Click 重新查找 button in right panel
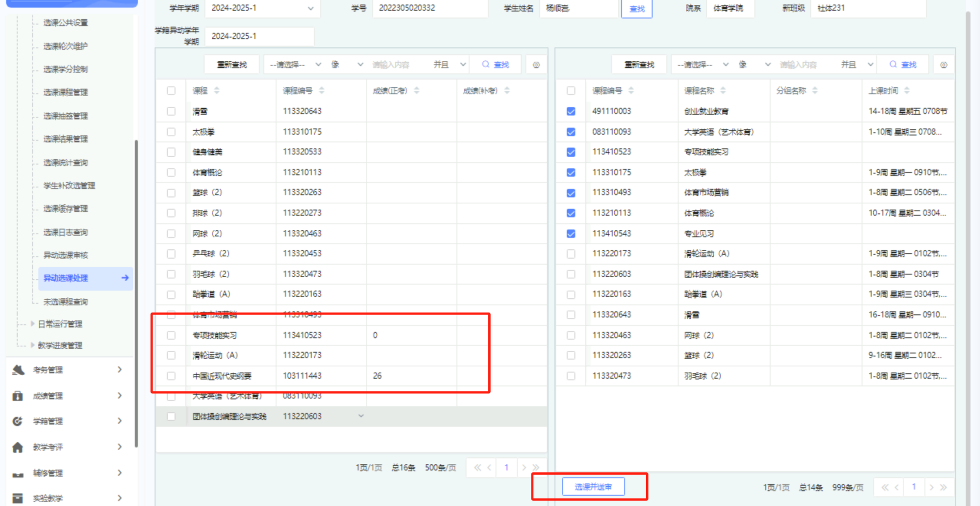This screenshot has width=980, height=506. coord(639,65)
